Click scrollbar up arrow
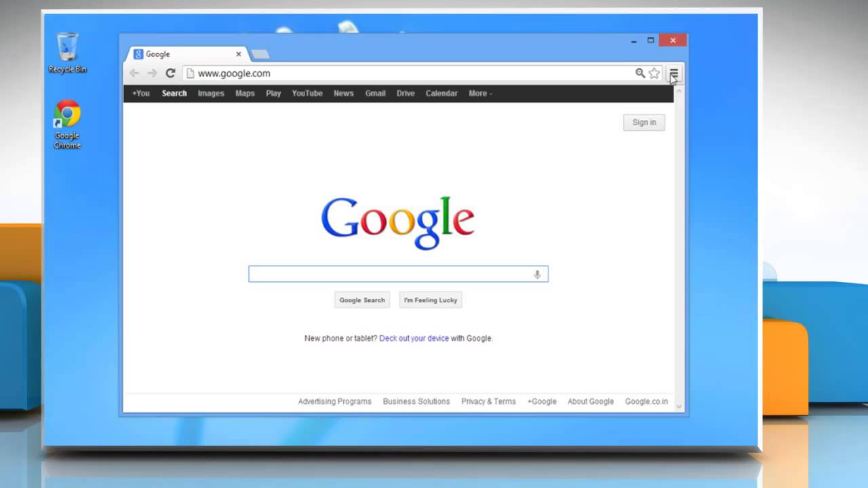Image resolution: width=868 pixels, height=488 pixels. [679, 89]
